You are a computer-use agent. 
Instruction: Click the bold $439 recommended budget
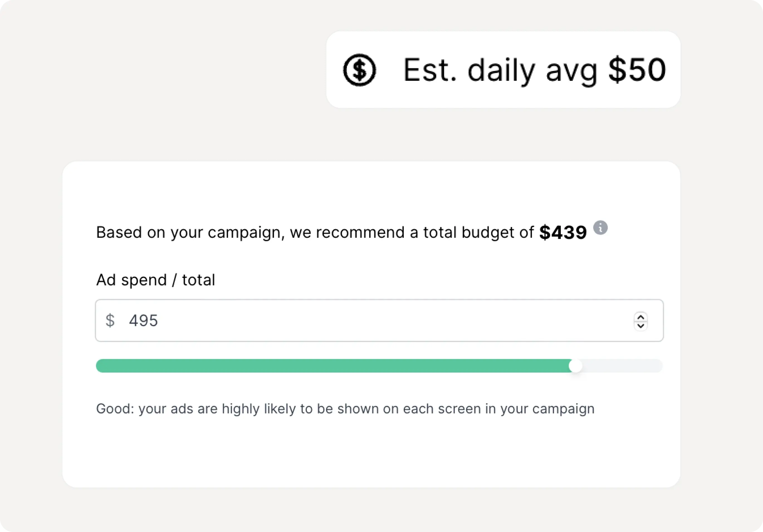point(563,232)
